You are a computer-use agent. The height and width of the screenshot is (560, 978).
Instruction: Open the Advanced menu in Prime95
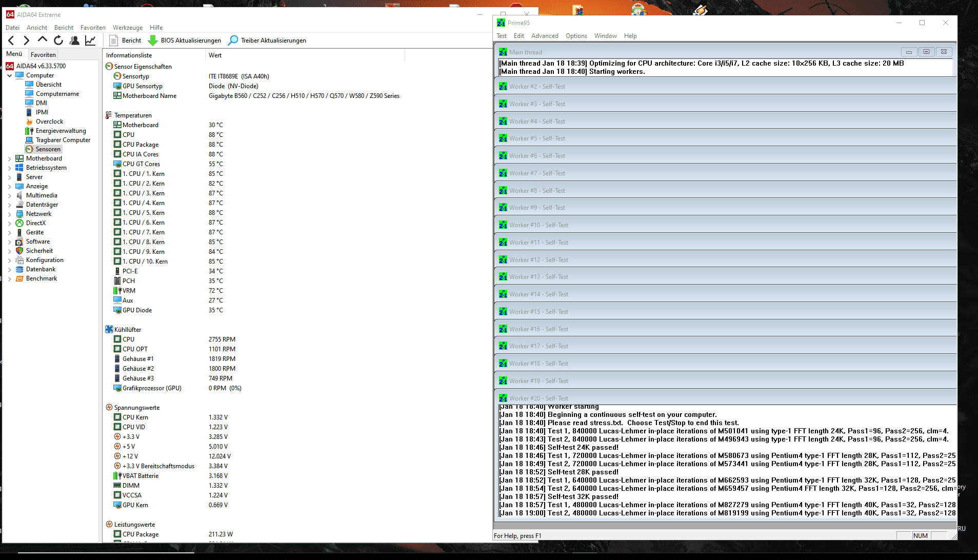545,36
